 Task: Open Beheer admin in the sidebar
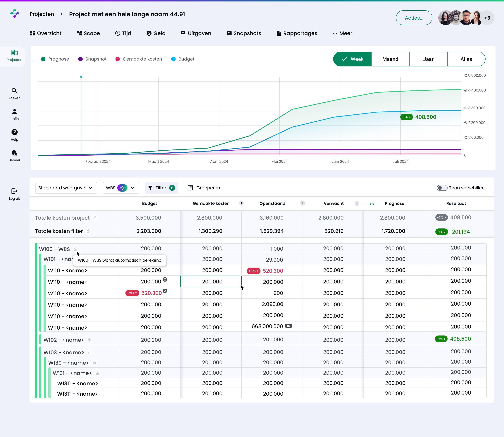click(14, 156)
